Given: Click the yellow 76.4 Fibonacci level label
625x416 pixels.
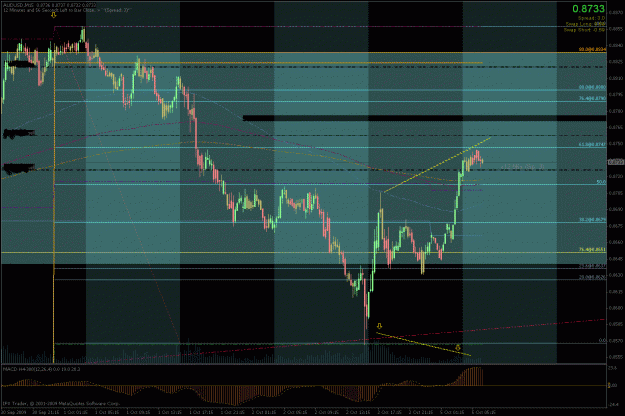Looking at the screenshot, I should pyautogui.click(x=592, y=249).
